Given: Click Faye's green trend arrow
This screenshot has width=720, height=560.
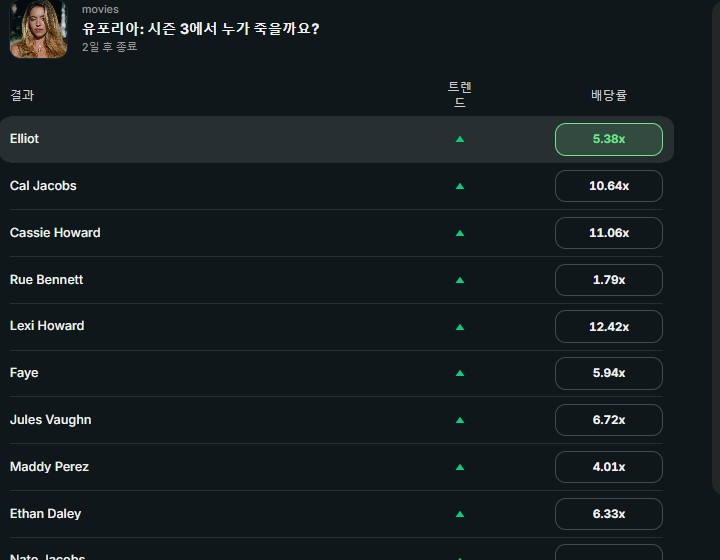Looking at the screenshot, I should point(460,373).
